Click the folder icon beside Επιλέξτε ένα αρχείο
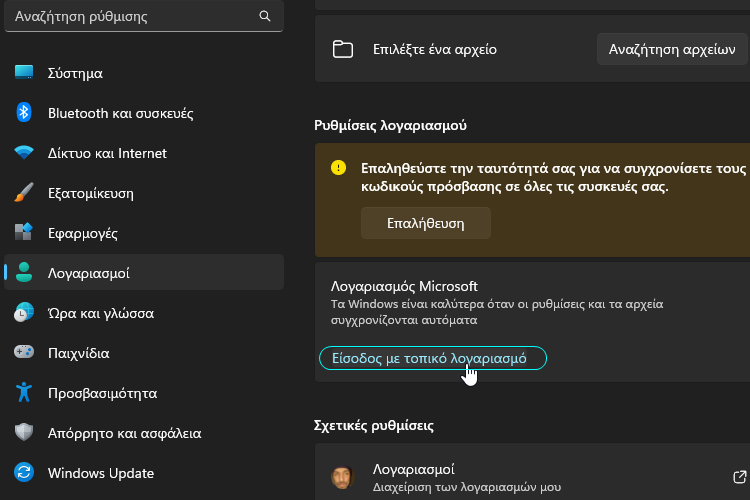This screenshot has height=500, width=750. pos(343,49)
